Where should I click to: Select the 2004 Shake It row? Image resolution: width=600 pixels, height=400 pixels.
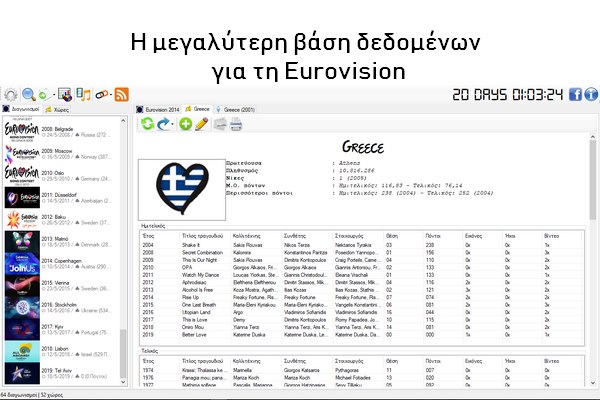click(362, 245)
